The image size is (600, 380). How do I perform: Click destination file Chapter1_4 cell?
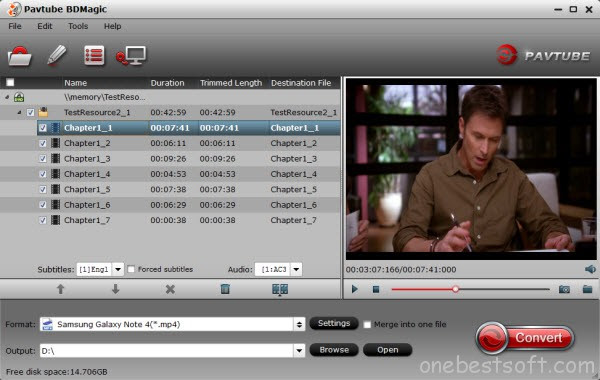293,174
